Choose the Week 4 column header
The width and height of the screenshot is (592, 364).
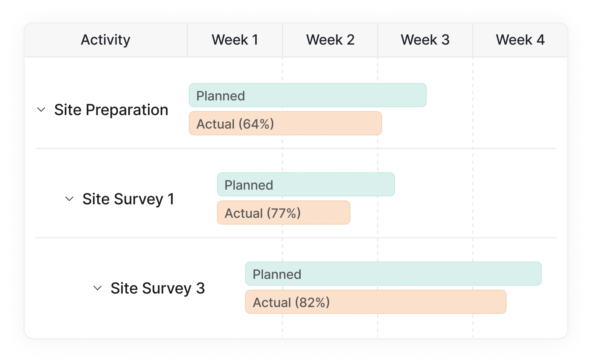point(520,40)
